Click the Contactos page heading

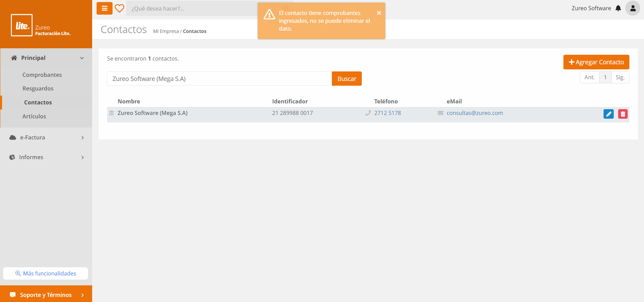124,30
